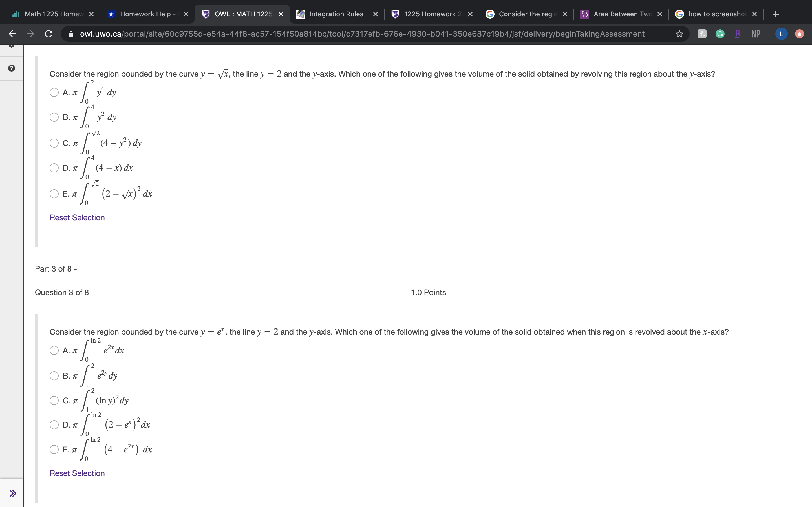Viewport: 812px width, 507px height.
Task: Click Reset Selection under Question 3
Action: (77, 473)
